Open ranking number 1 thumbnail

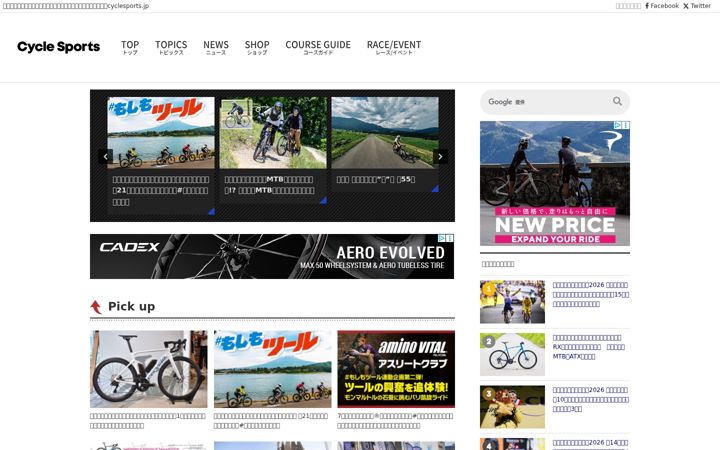pos(512,302)
